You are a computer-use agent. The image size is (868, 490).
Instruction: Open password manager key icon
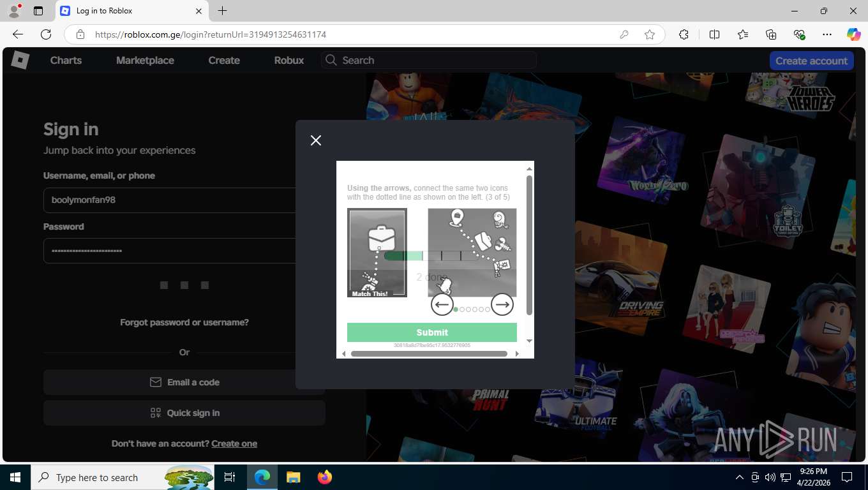point(624,34)
